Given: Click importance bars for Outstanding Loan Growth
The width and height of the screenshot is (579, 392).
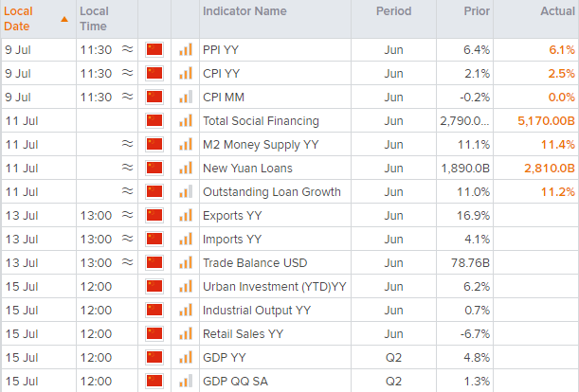Looking at the screenshot, I should pyautogui.click(x=186, y=192).
